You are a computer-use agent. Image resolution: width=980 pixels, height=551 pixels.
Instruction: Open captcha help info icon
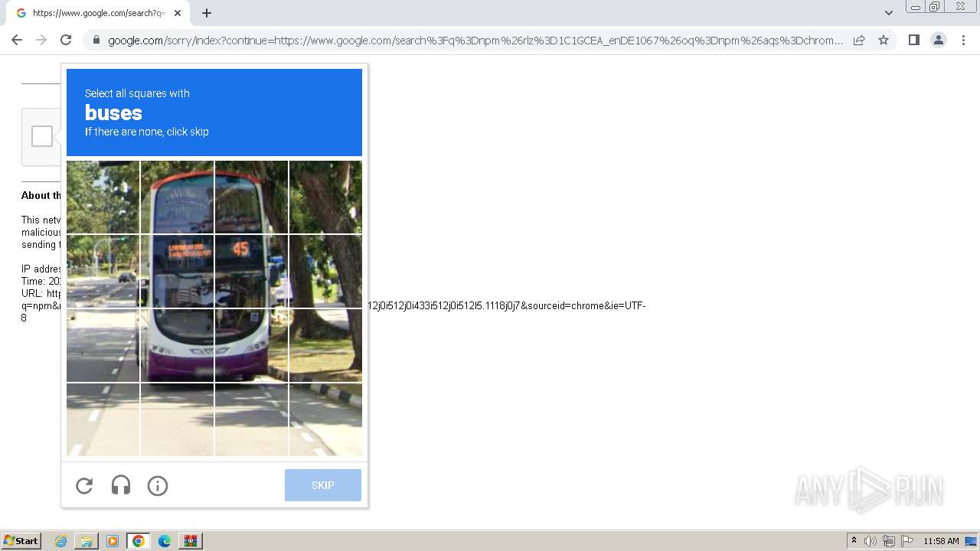point(158,486)
